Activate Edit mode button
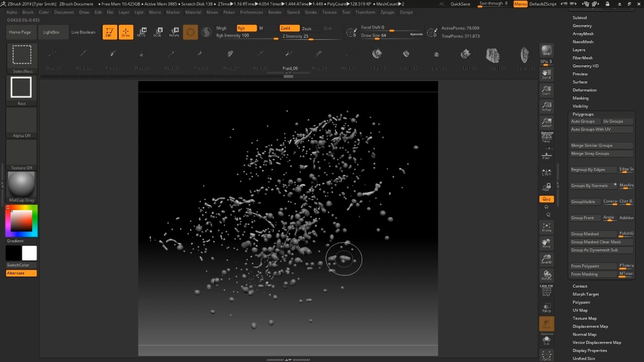The height and width of the screenshot is (362, 644). (109, 32)
